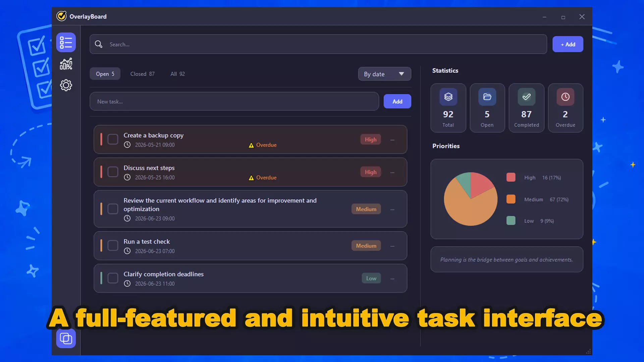644x362 pixels.
Task: Click the Completed checkmark statistics icon
Action: click(x=526, y=97)
